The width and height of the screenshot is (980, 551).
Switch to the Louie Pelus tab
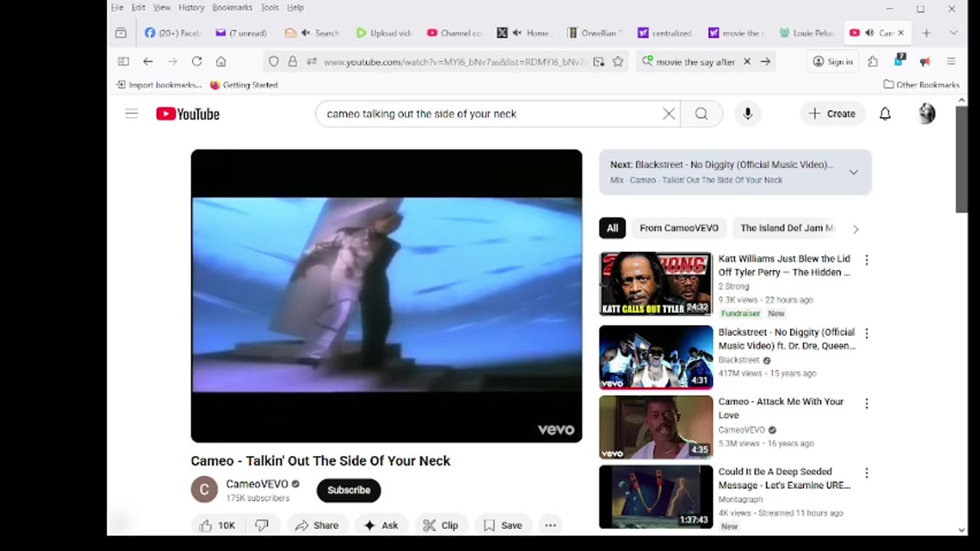pyautogui.click(x=807, y=33)
